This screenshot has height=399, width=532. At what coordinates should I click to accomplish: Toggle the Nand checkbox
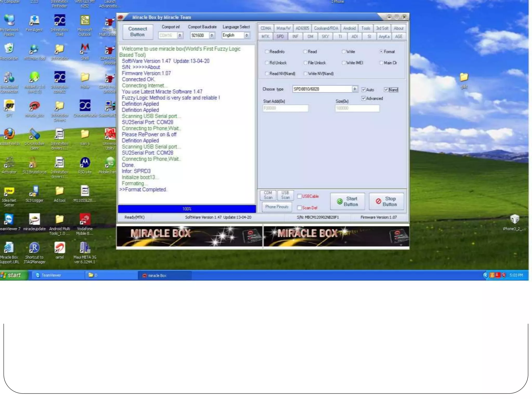(386, 90)
